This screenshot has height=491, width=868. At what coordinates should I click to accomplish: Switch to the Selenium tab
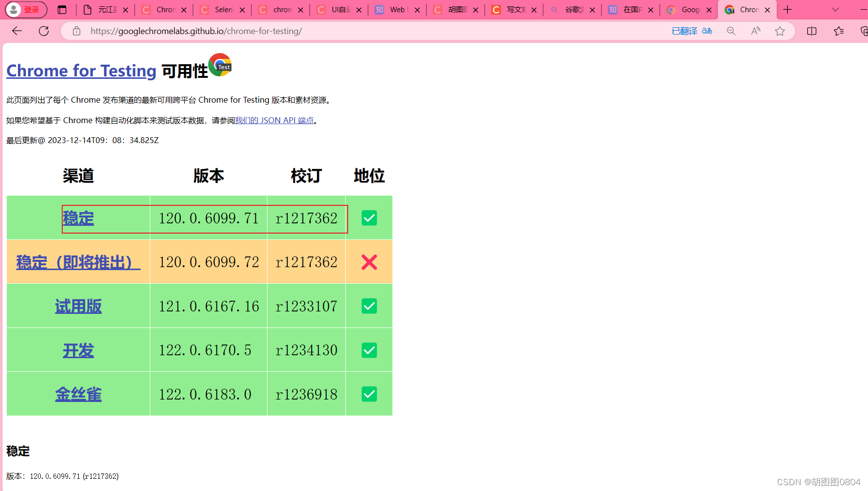coord(221,9)
